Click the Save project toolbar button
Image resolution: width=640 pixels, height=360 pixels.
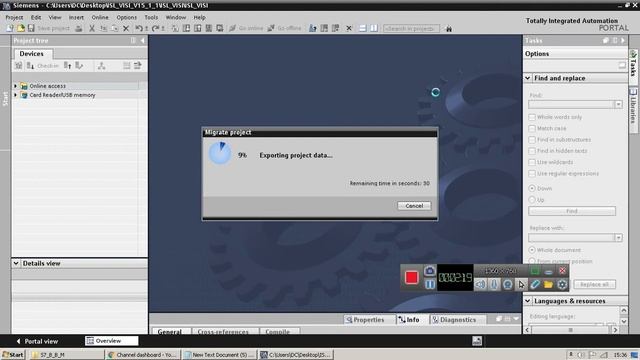(x=49, y=28)
